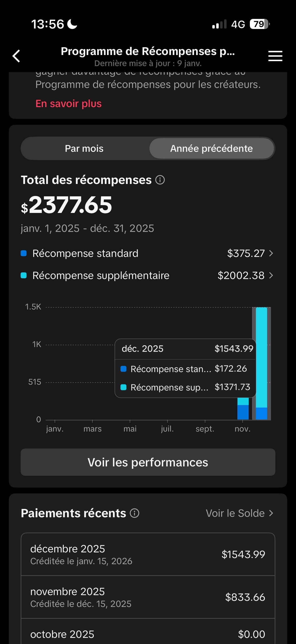Select the December bar in the chart
The image size is (296, 644).
tap(261, 363)
